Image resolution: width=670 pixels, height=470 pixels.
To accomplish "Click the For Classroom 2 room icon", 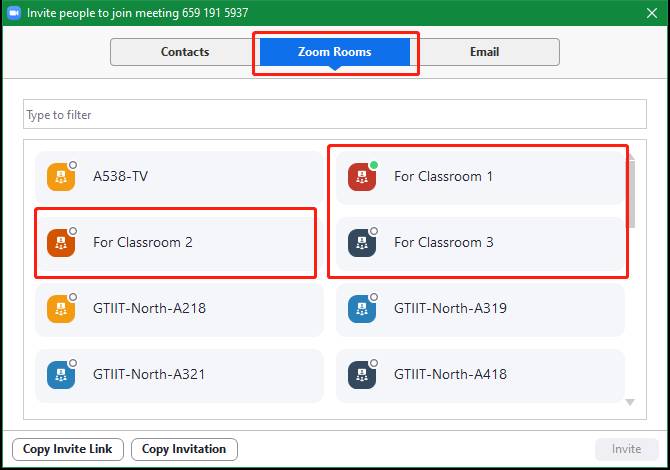I will 61,243.
